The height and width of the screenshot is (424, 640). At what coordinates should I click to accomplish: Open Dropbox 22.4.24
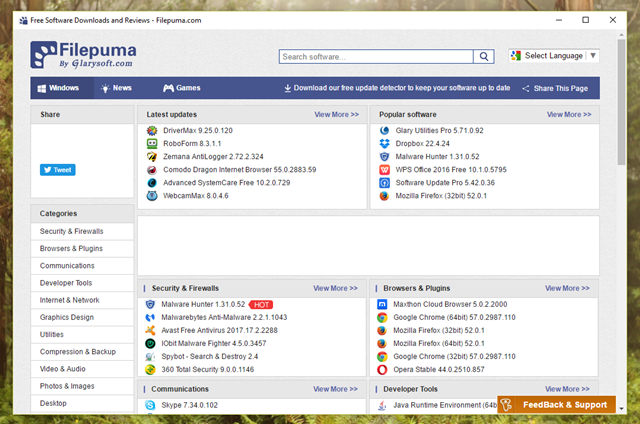tap(422, 144)
